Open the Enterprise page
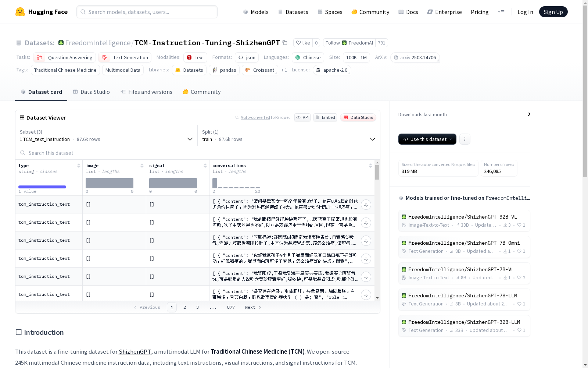Viewport: 588px width, 368px height. click(x=445, y=12)
